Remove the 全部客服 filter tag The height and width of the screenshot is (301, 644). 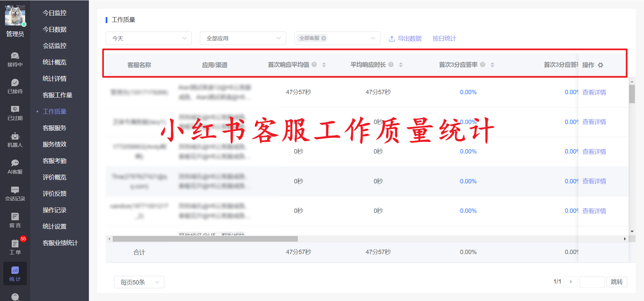tap(324, 38)
